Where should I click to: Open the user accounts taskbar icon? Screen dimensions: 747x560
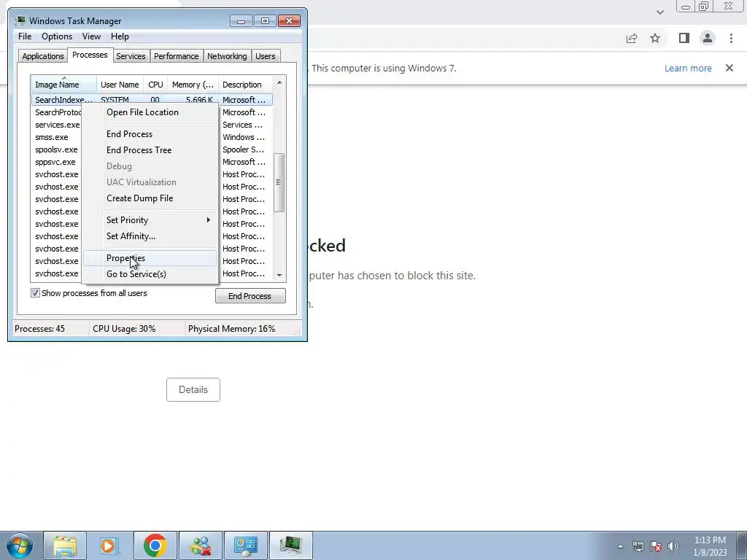201,545
